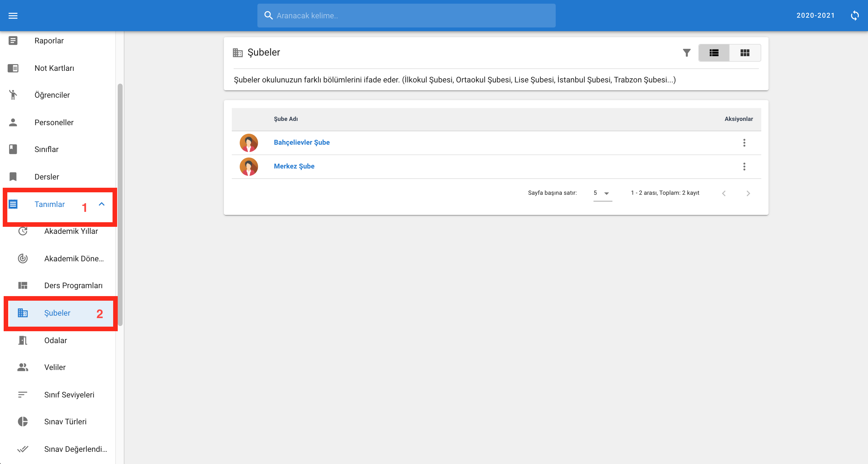This screenshot has width=868, height=464.
Task: Click the Sınıf Seviyeleri sort icon
Action: 23,394
